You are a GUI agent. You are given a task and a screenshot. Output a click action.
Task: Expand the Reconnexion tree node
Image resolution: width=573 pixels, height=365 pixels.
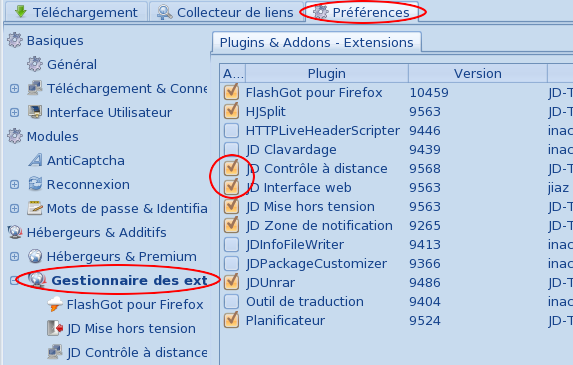pos(14,185)
